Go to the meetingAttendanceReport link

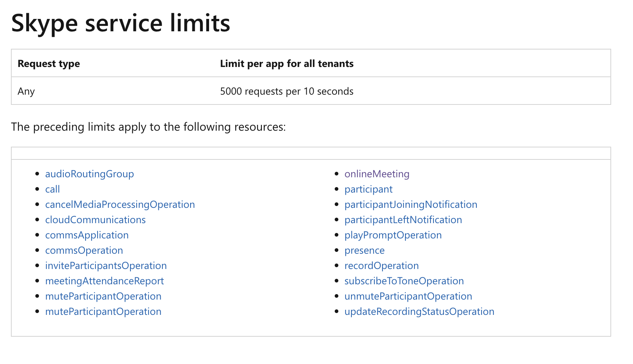coord(104,281)
